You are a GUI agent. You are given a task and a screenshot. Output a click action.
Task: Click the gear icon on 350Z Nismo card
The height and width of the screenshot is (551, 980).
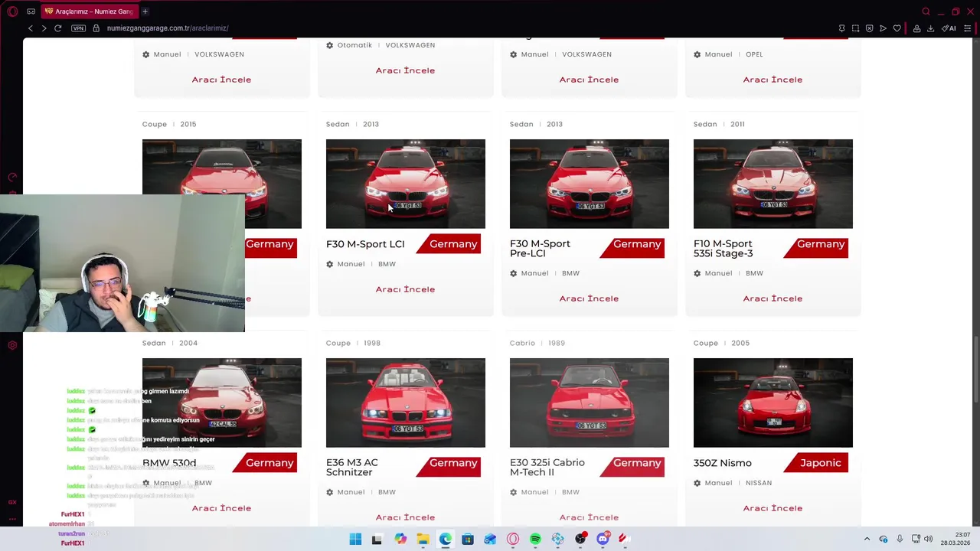[697, 483]
